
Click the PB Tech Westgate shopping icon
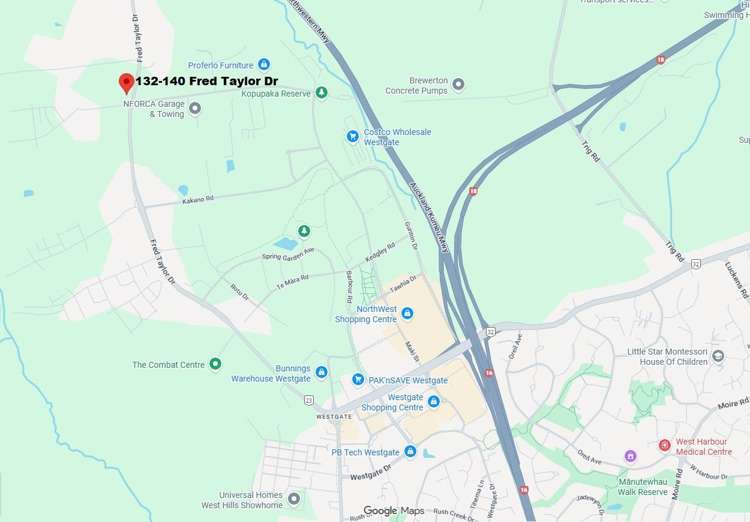pos(410,451)
